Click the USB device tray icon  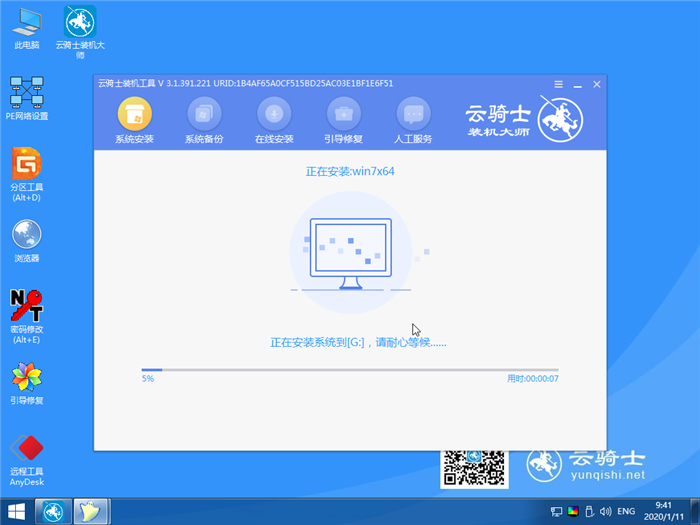click(x=589, y=511)
